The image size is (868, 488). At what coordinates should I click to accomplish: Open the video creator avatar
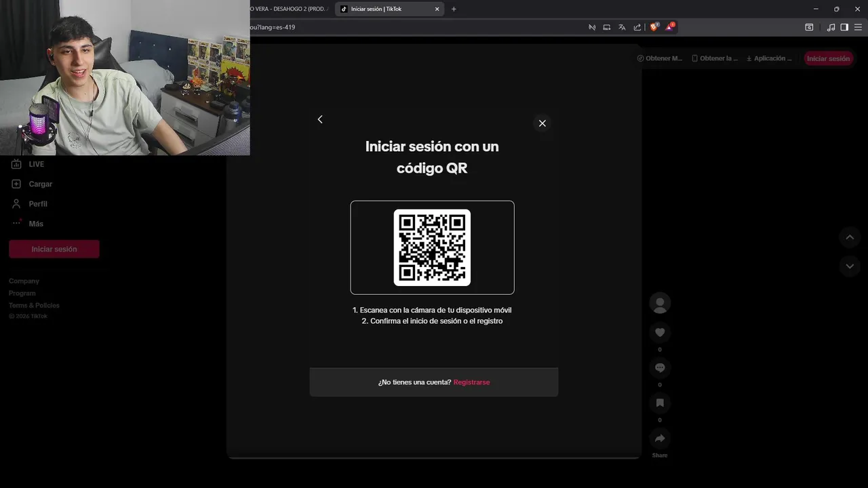click(x=660, y=303)
